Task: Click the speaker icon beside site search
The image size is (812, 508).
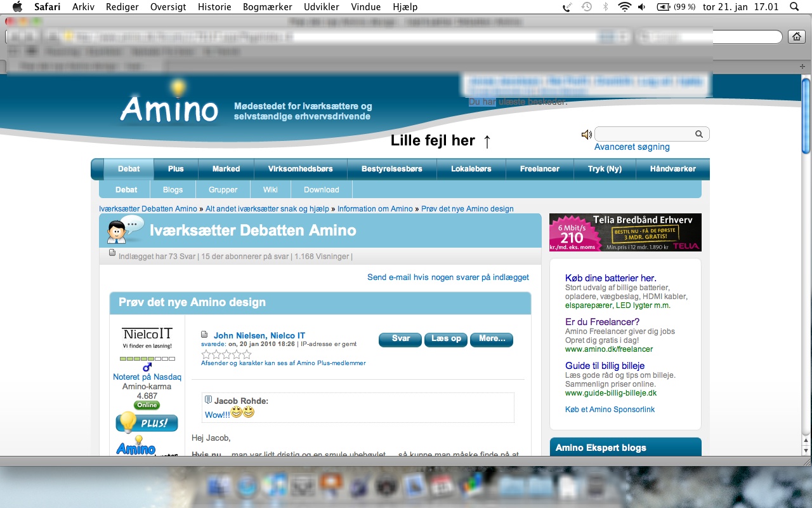Action: click(587, 134)
